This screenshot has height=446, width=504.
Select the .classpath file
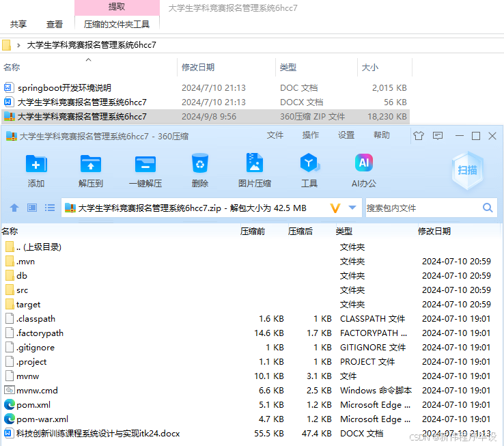point(251,319)
